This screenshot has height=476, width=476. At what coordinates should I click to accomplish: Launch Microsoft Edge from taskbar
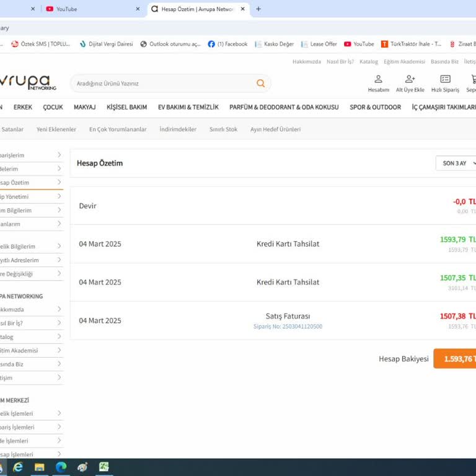pyautogui.click(x=61, y=467)
